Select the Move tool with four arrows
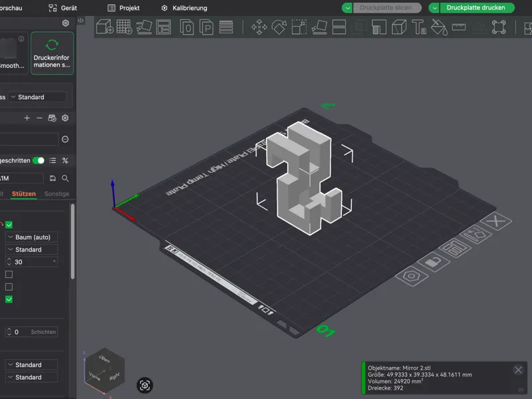 click(x=259, y=27)
